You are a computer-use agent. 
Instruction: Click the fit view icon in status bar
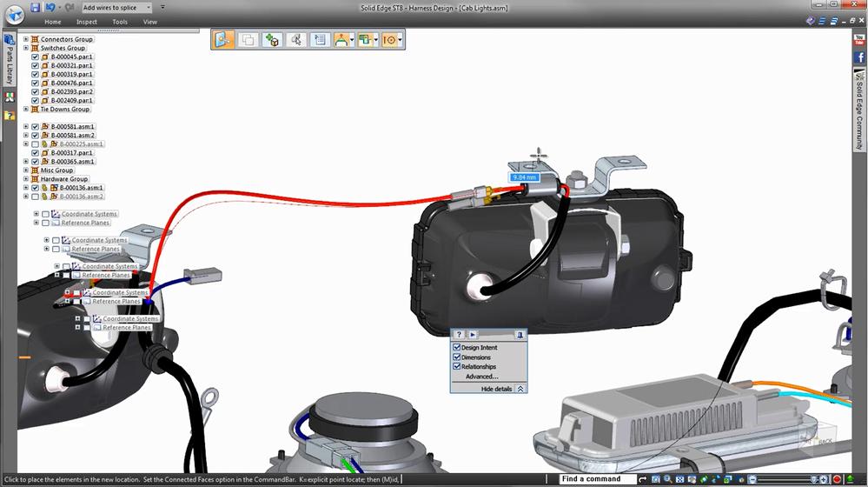point(679,479)
